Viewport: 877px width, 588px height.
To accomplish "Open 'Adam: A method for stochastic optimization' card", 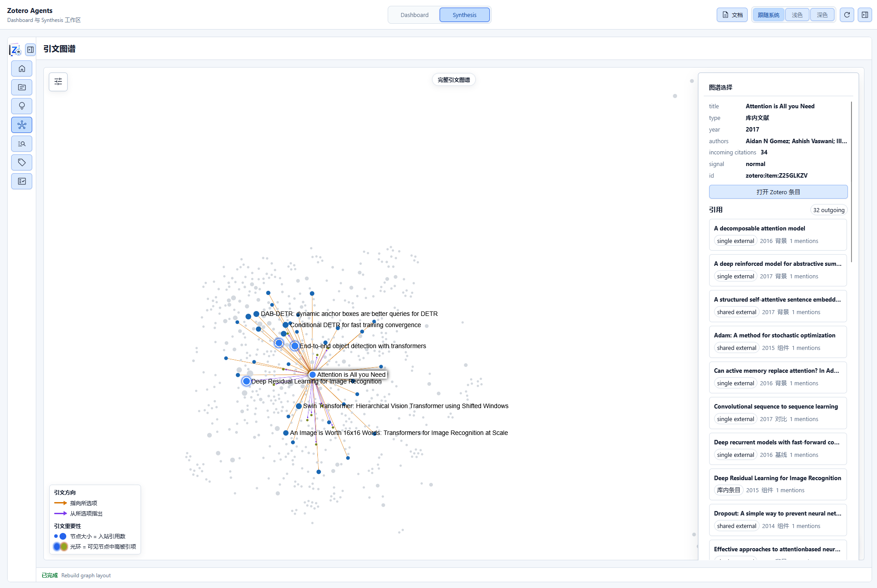I will (778, 342).
